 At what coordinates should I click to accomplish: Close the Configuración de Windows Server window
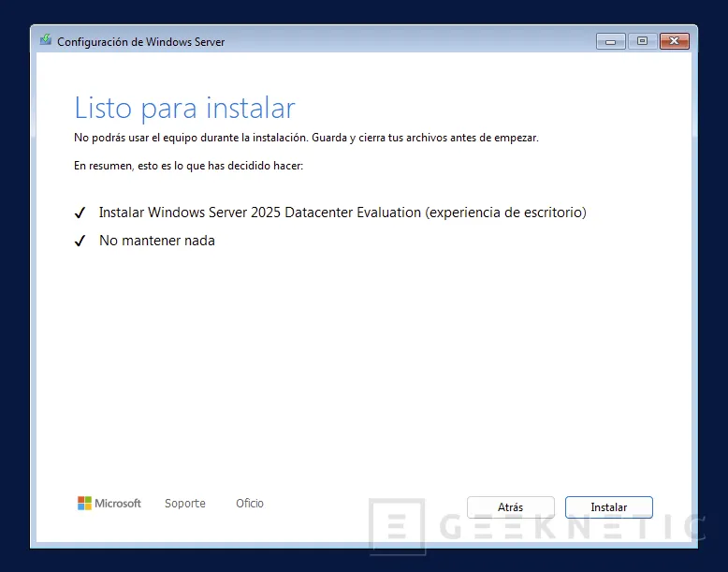[x=674, y=41]
